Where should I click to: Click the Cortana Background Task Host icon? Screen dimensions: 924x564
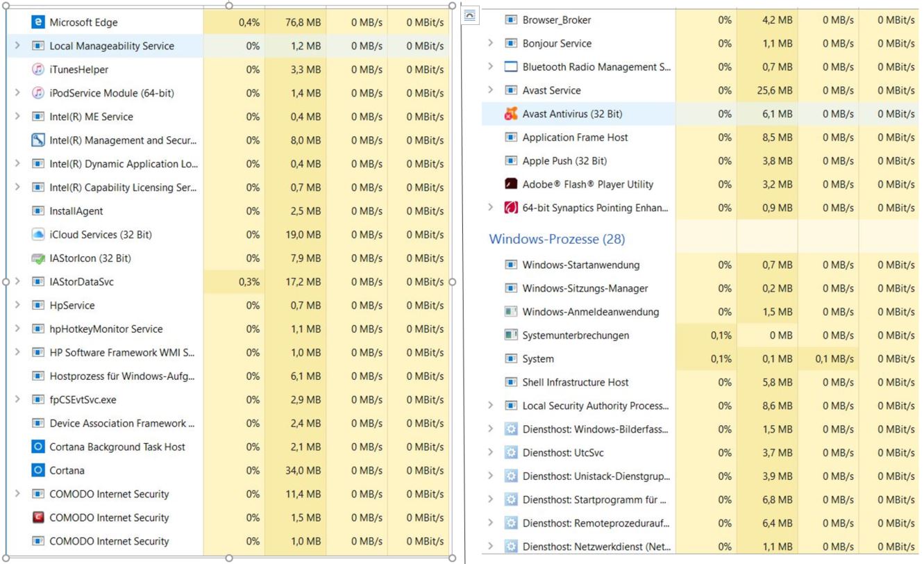[x=38, y=447]
